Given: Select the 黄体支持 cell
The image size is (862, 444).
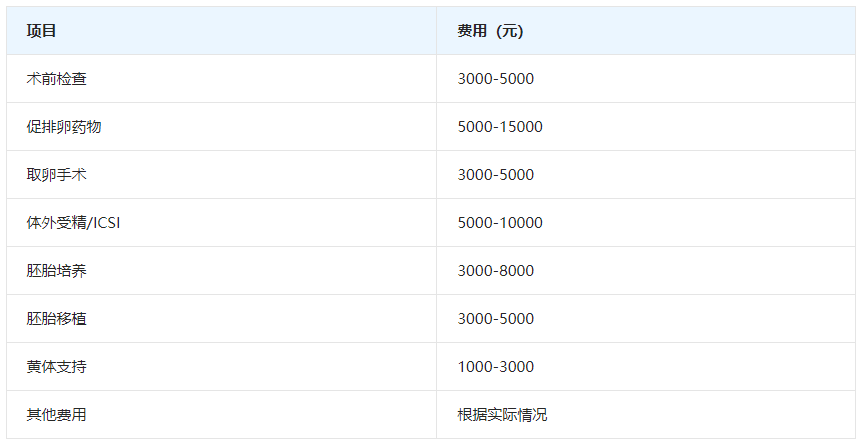Looking at the screenshot, I should click(x=56, y=367).
